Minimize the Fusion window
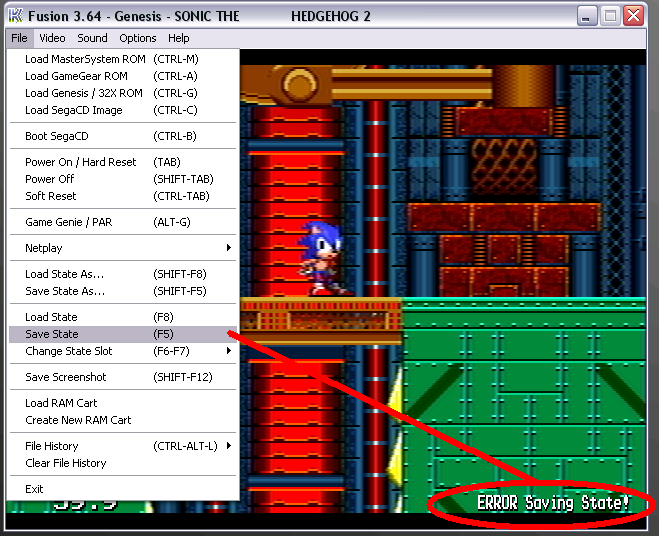The image size is (659, 536). [587, 16]
